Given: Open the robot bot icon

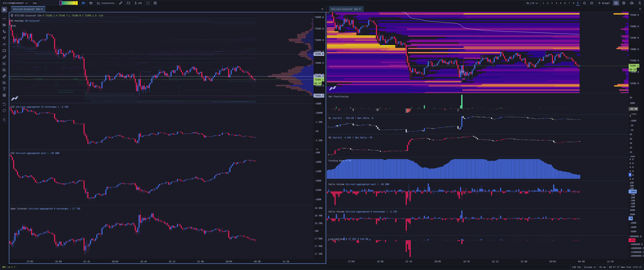Looking at the screenshot, I should pos(632,3).
